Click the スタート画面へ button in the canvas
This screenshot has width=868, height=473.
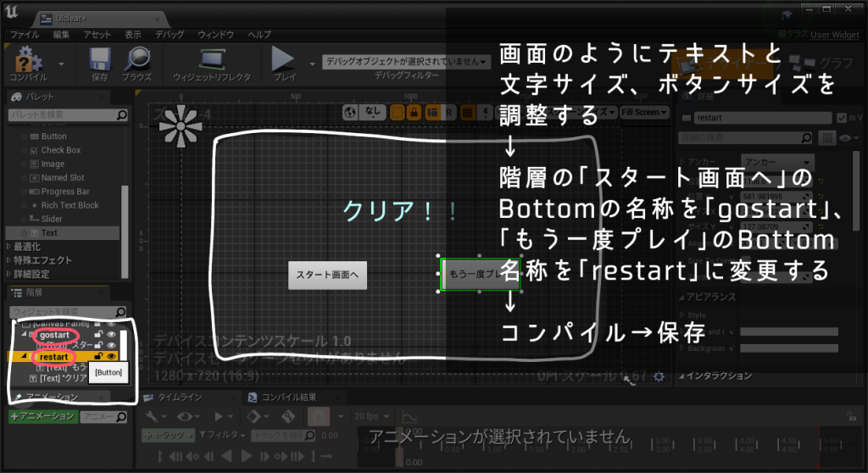pyautogui.click(x=327, y=275)
